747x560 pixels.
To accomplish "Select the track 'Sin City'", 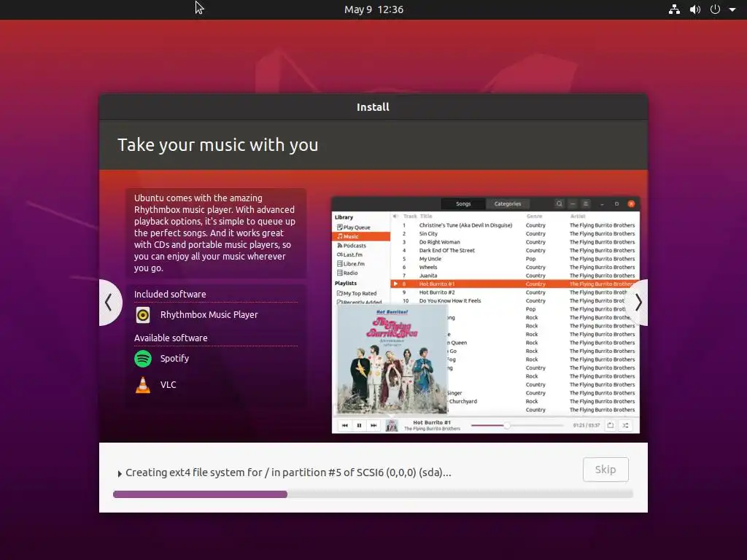I will click(514, 234).
